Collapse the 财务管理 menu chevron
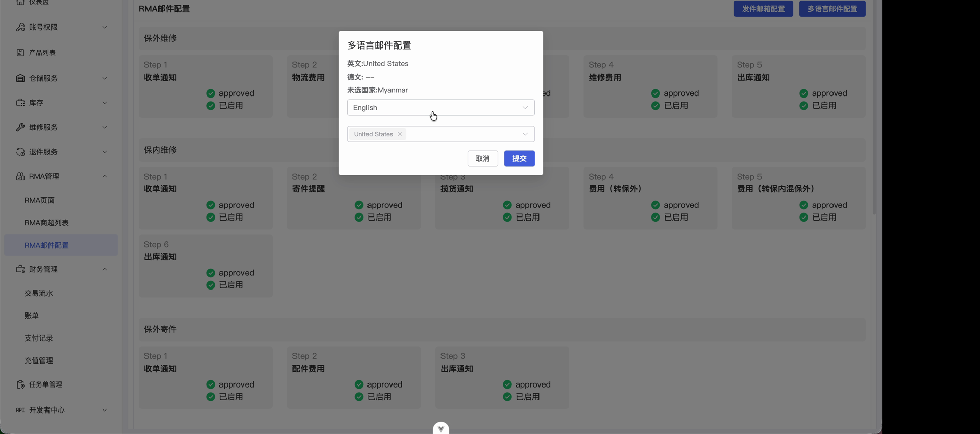This screenshot has height=434, width=980. point(105,269)
